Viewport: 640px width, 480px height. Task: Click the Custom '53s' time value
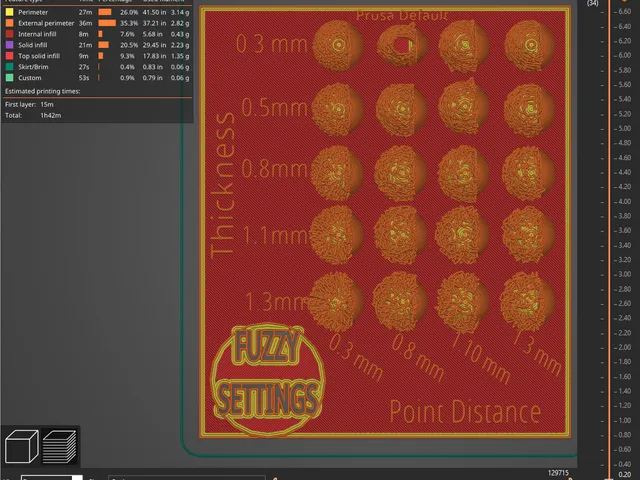(84, 78)
